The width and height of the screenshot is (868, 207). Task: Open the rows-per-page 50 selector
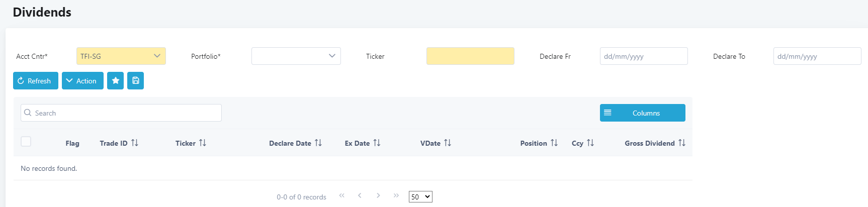click(420, 197)
